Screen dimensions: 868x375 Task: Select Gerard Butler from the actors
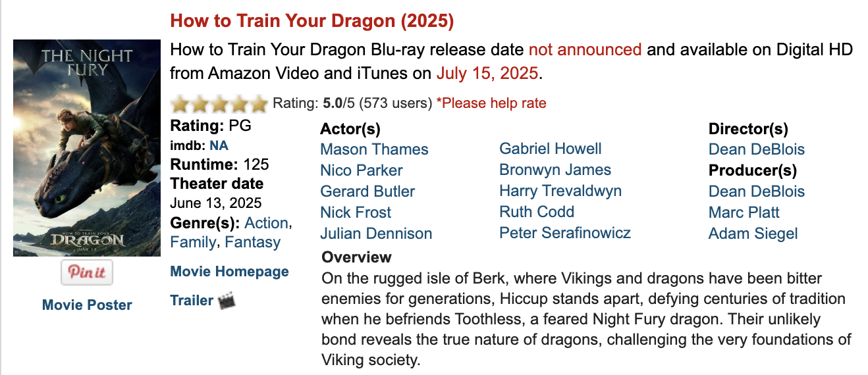coord(367,191)
